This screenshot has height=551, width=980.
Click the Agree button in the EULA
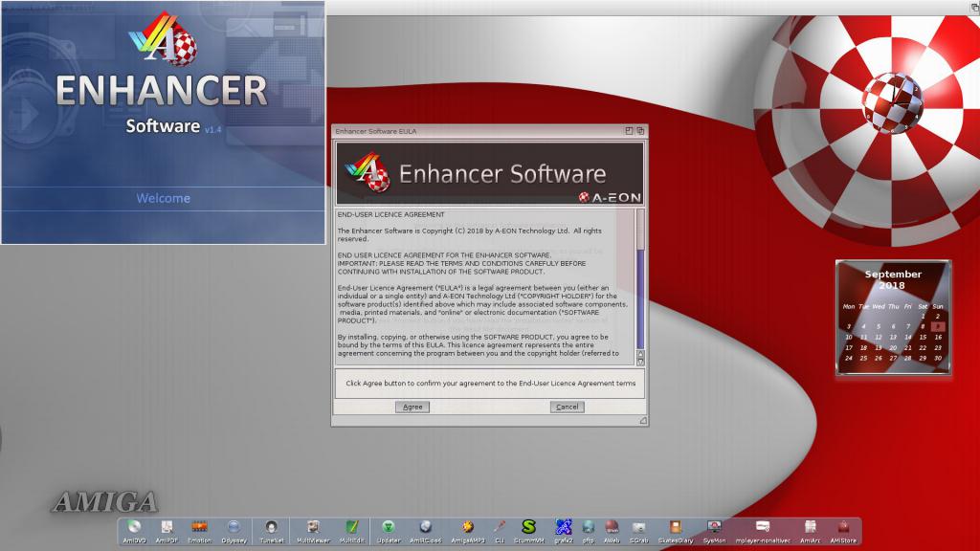[412, 407]
